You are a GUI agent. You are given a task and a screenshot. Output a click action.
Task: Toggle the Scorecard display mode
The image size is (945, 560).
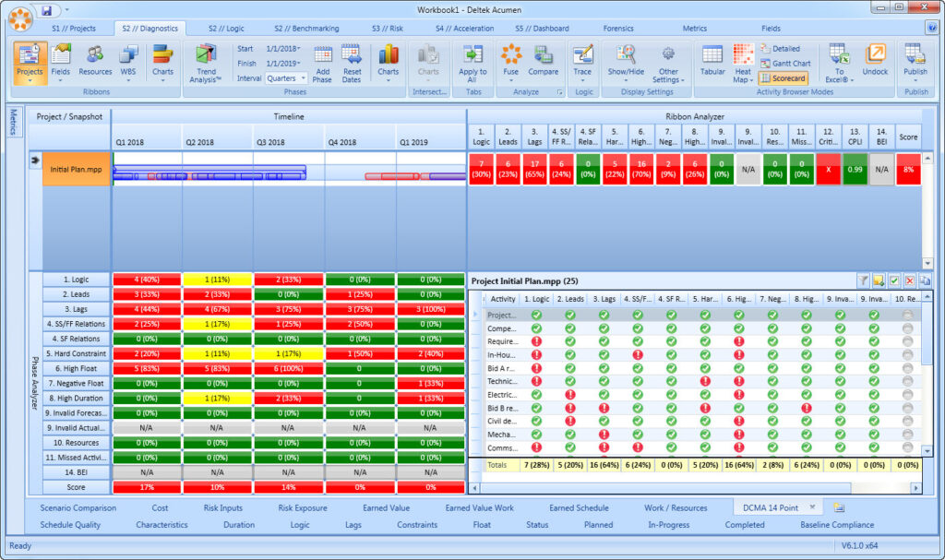(x=783, y=79)
